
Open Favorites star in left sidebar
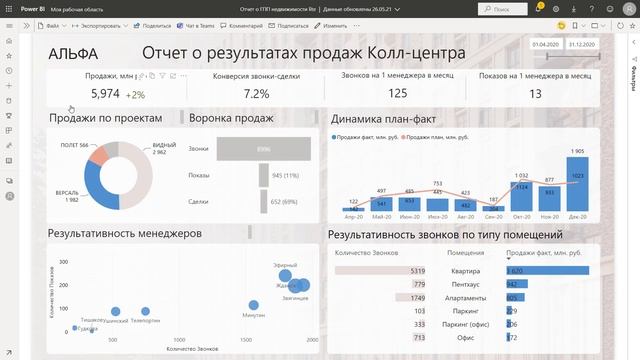(x=9, y=56)
